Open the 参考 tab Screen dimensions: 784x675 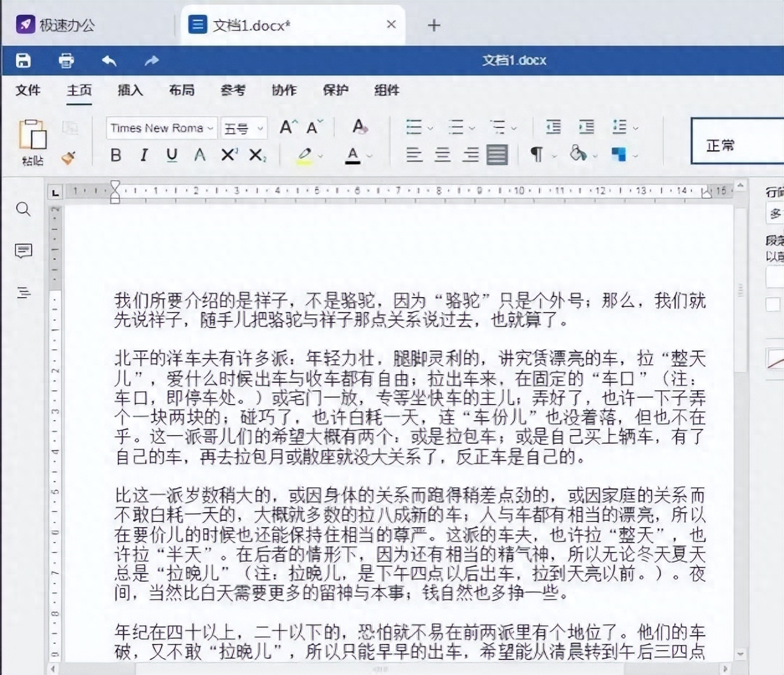coord(233,90)
